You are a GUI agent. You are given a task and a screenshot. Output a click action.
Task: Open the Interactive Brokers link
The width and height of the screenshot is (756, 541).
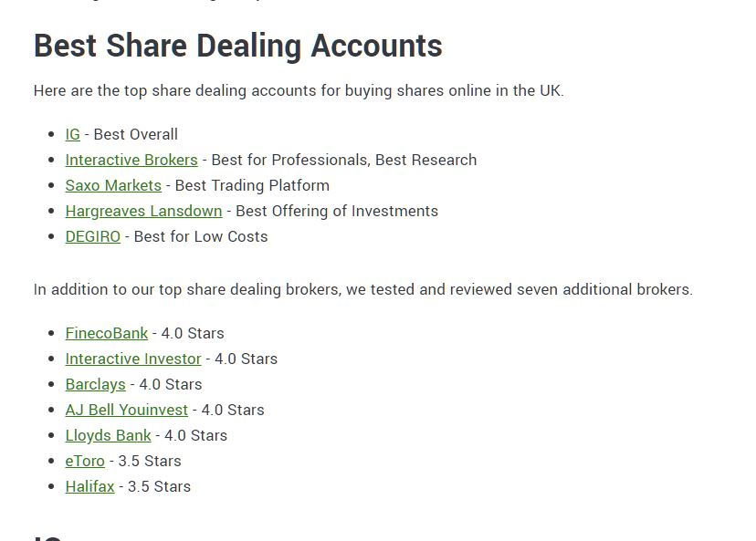[131, 160]
